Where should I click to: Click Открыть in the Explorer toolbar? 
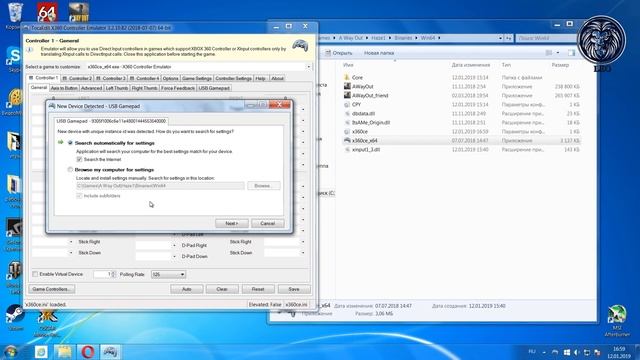click(x=339, y=53)
